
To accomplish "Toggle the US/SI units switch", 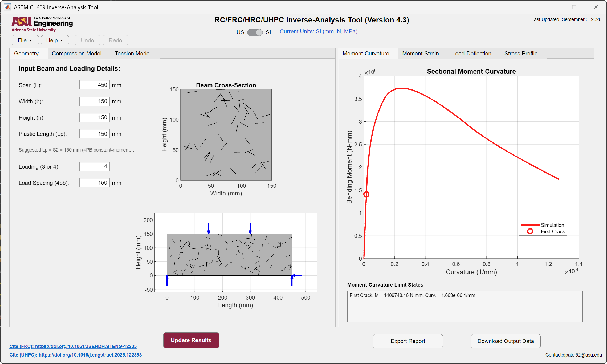I will click(x=255, y=32).
